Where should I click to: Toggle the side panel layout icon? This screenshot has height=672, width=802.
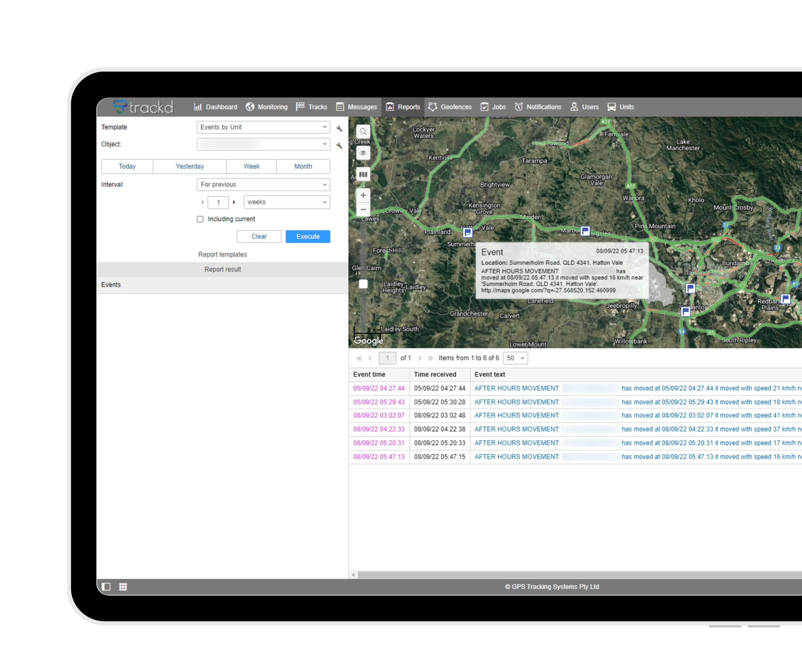click(x=106, y=587)
